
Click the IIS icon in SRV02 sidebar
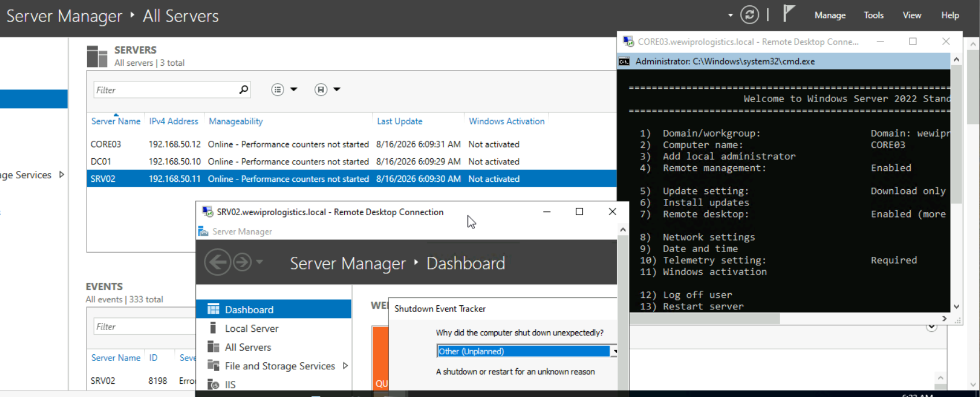click(214, 384)
